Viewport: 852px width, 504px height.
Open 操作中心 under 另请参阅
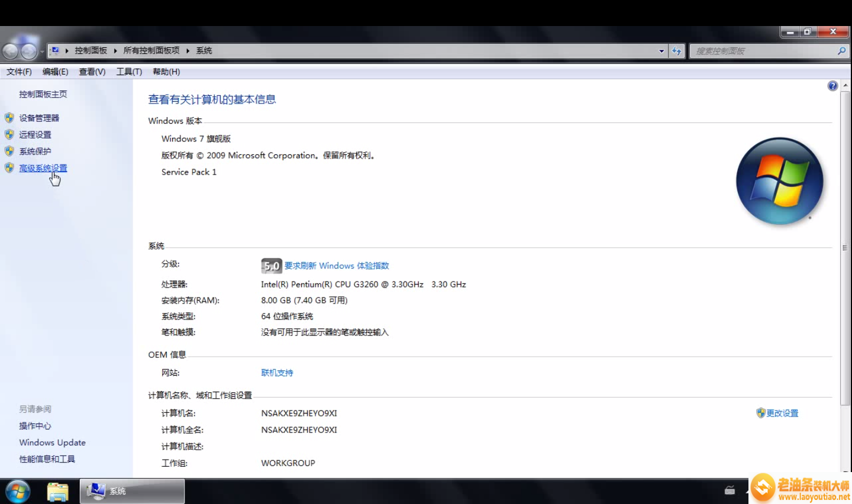pyautogui.click(x=35, y=426)
